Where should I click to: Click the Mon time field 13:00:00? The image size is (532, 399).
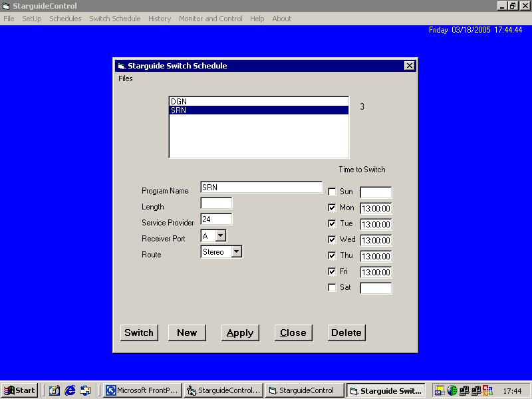click(376, 208)
